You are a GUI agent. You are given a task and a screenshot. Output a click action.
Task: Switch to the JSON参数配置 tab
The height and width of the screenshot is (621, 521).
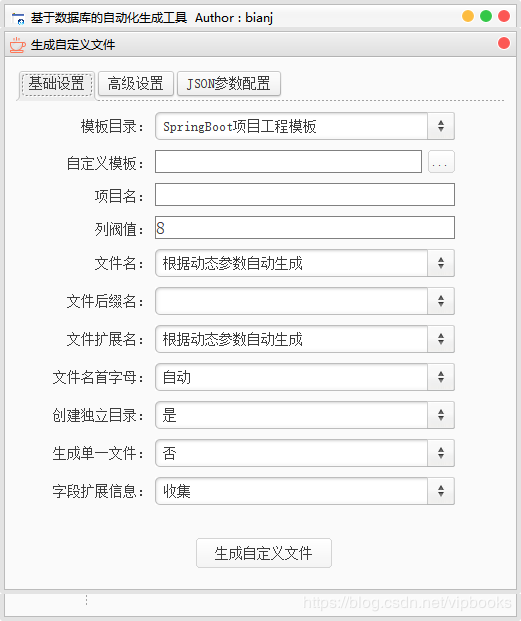[228, 84]
